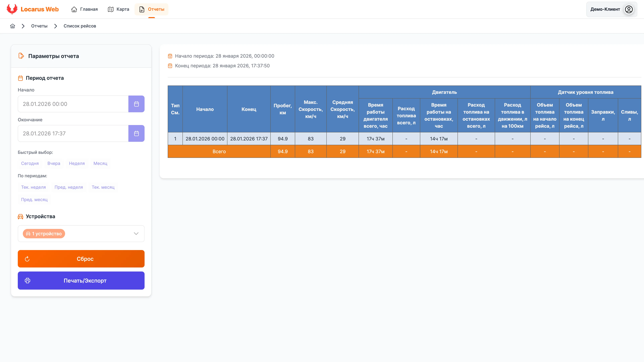
Task: Click the Демо-Клиент user avatar icon
Action: coord(629,9)
